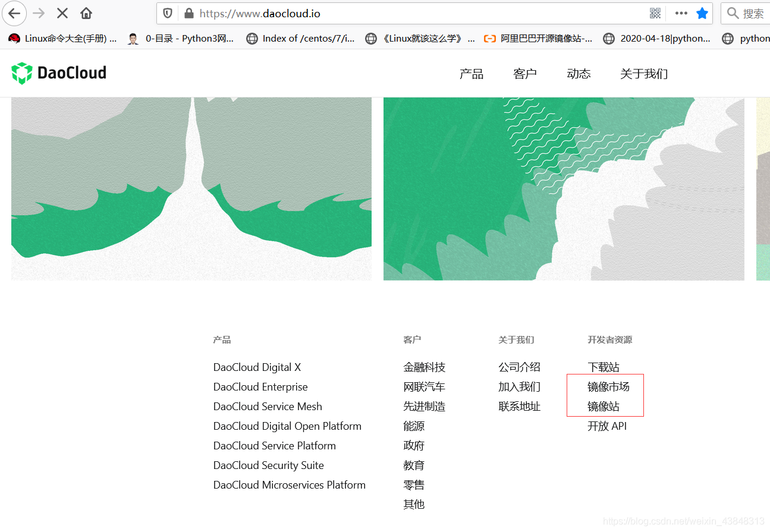Viewport: 770px width, 532px height.
Task: Open 阿里巴巴开源镜像站 bookmark
Action: [538, 39]
